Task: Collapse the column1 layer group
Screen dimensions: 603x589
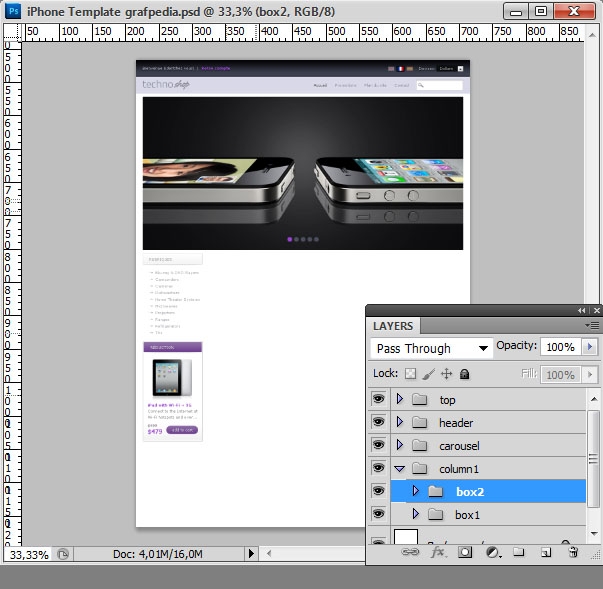Action: (400, 469)
